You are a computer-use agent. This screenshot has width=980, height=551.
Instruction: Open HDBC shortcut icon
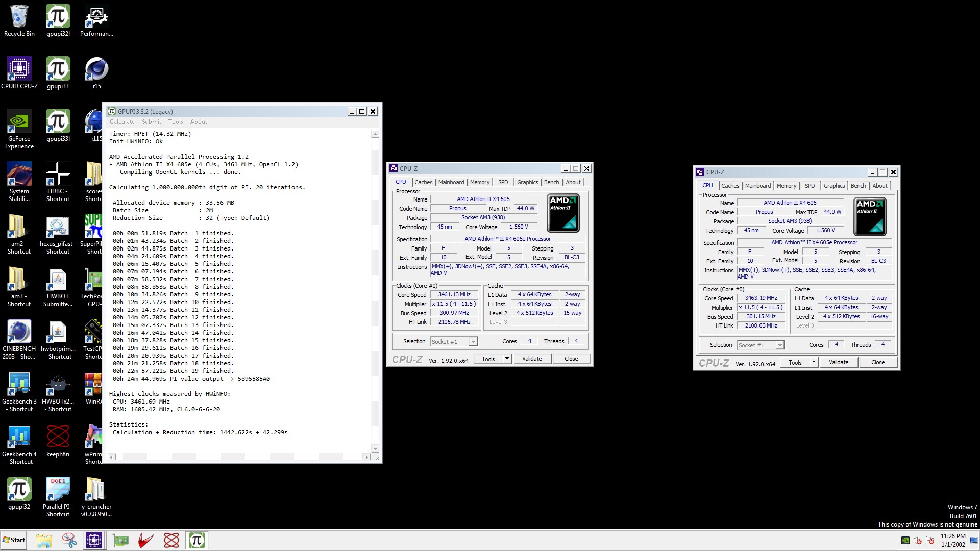pos(58,182)
